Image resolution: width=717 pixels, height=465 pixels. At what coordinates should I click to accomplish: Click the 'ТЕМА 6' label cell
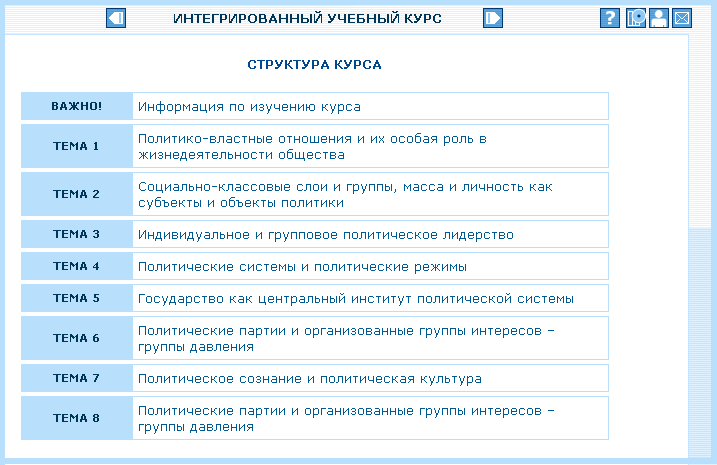coord(77,338)
